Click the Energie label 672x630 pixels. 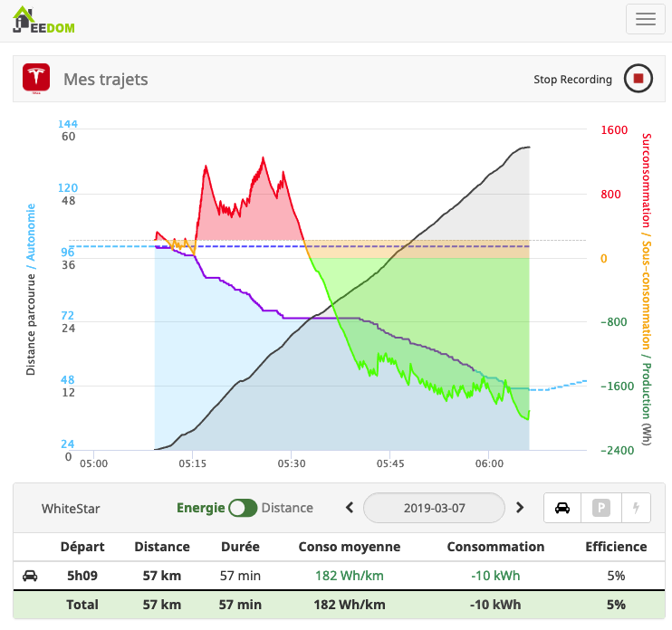pos(200,508)
